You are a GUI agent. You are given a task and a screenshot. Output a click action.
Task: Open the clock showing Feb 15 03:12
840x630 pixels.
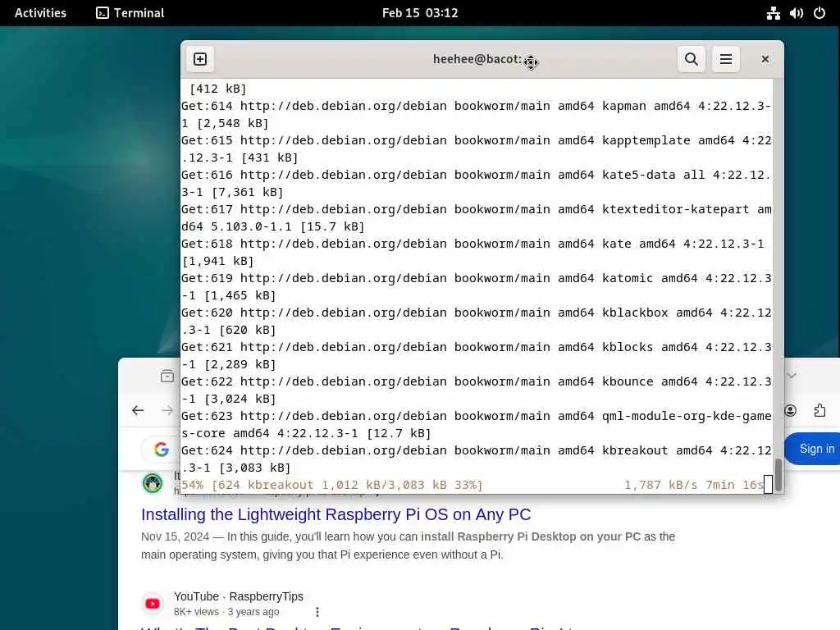[420, 13]
